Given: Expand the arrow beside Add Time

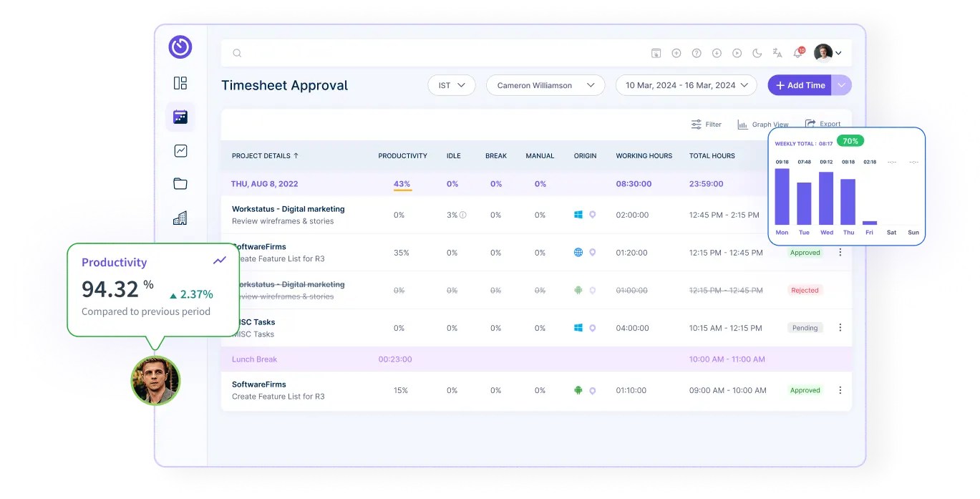Looking at the screenshot, I should click(842, 85).
